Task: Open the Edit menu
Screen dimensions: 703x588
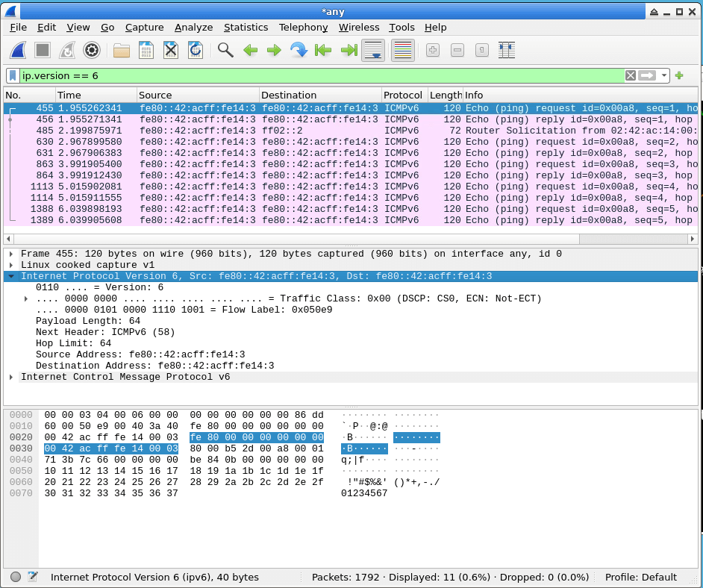Action: (46, 28)
